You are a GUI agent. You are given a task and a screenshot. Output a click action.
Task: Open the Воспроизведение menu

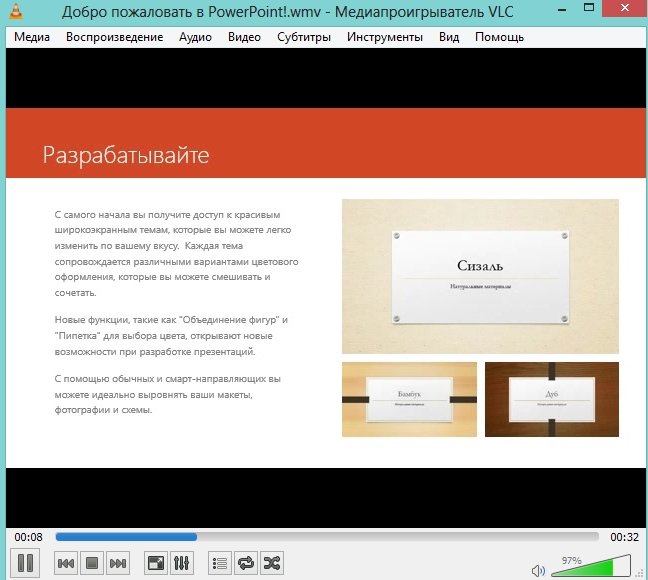114,37
